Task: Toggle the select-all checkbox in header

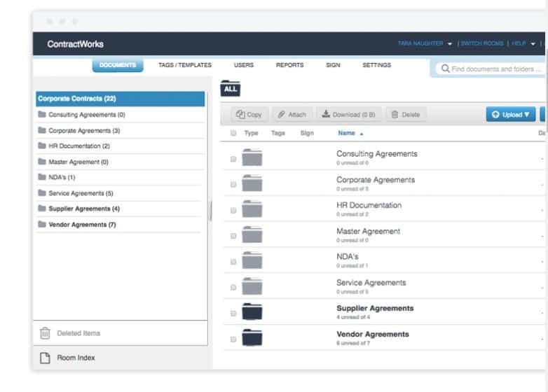Action: [233, 133]
